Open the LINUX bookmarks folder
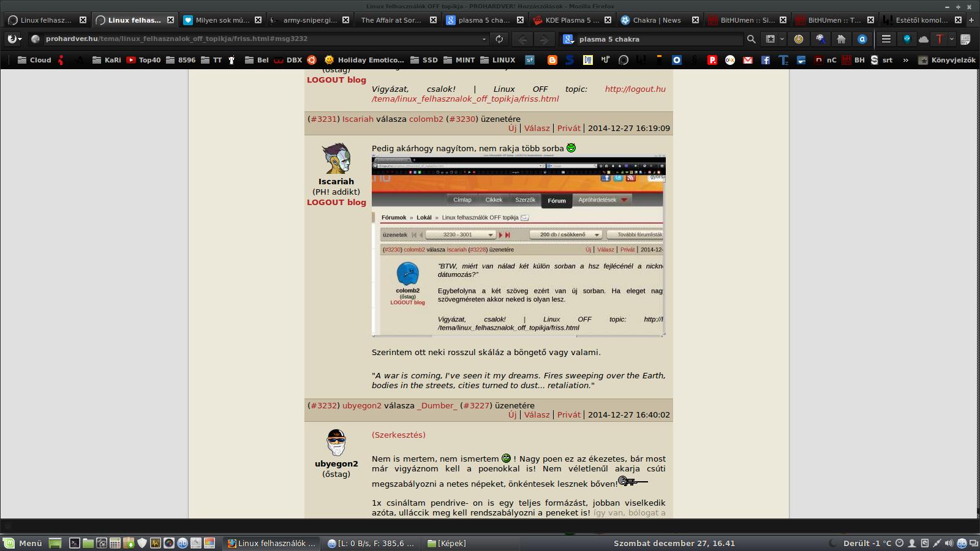Screen dimensions: 980x551 coord(498,60)
